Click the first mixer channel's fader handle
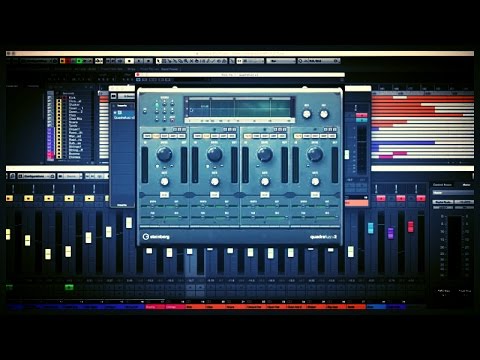Viewport: 480px width, 360px height. pos(8,234)
